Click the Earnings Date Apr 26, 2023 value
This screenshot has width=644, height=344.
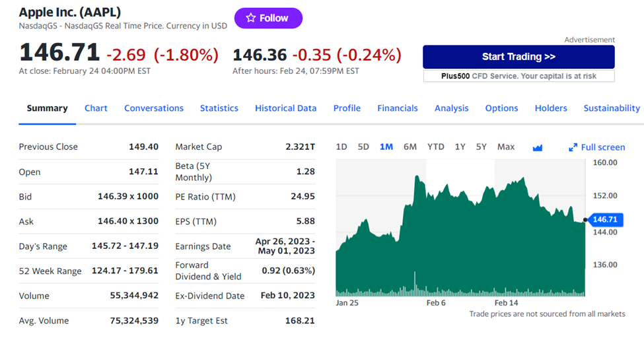285,246
